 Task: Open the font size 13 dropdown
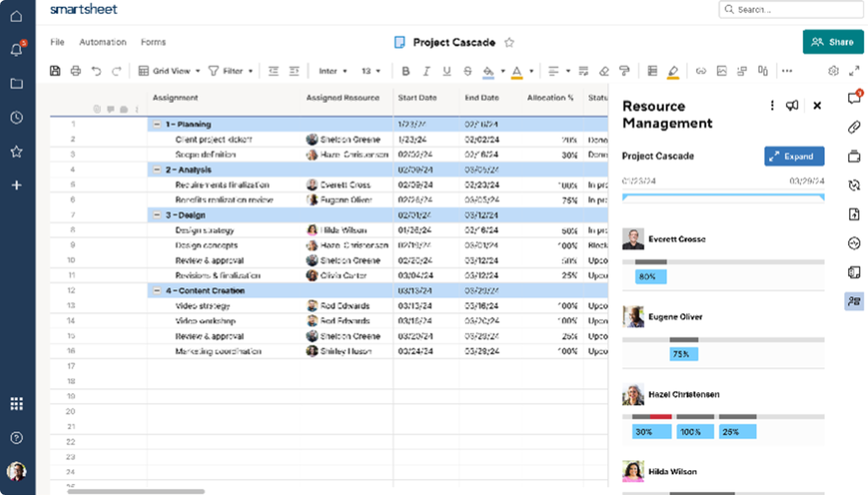371,71
